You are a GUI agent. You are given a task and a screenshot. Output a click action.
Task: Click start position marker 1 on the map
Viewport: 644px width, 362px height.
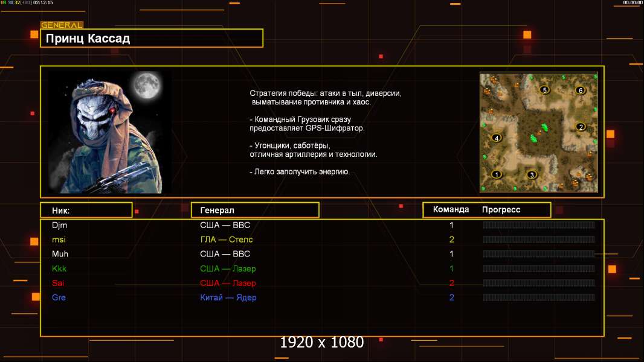497,174
